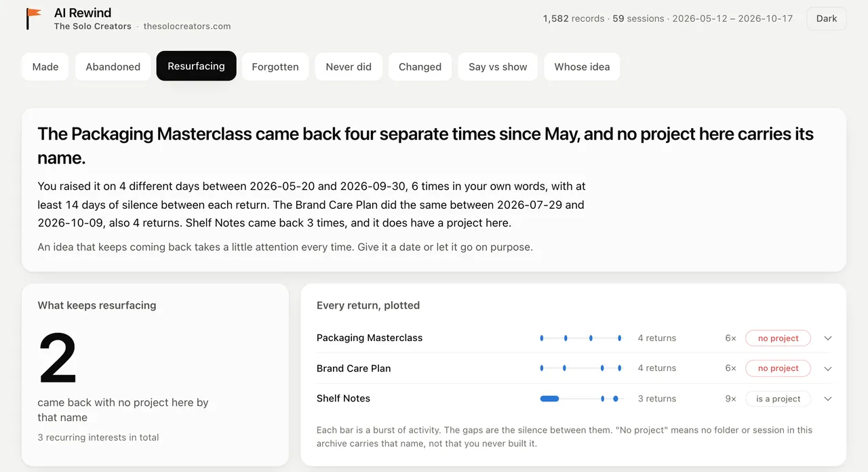The height and width of the screenshot is (472, 868).
Task: Go to the Never did tab
Action: (x=349, y=66)
